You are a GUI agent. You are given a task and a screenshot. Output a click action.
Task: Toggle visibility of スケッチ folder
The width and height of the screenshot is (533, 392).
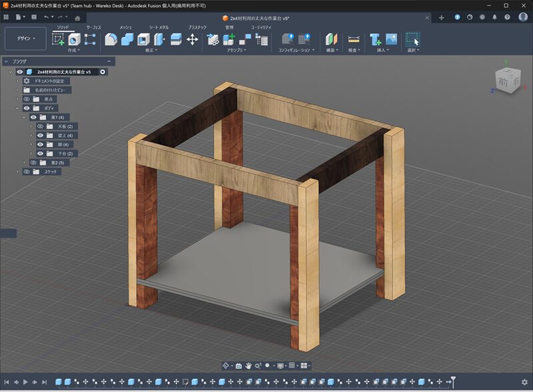pos(27,172)
